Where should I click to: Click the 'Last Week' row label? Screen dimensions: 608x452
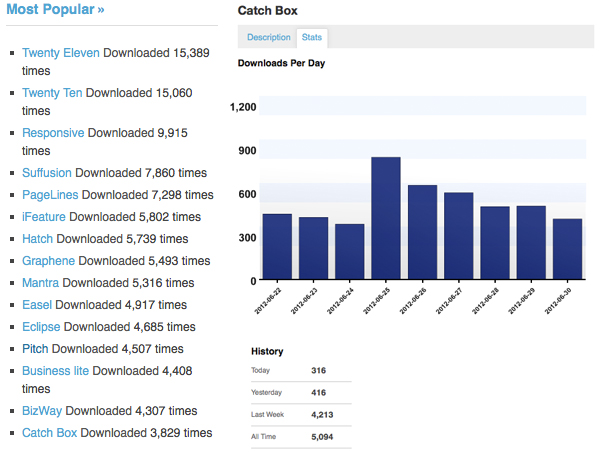click(268, 414)
